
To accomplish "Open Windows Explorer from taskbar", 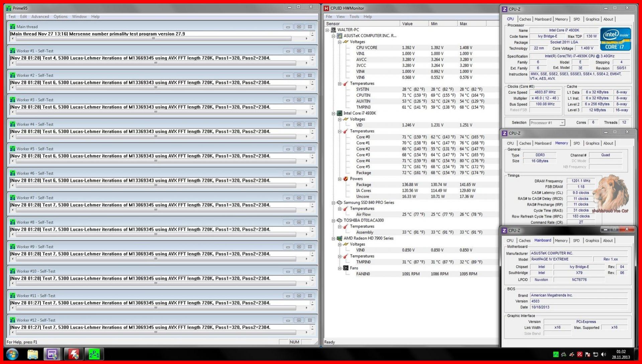I will click(32, 354).
